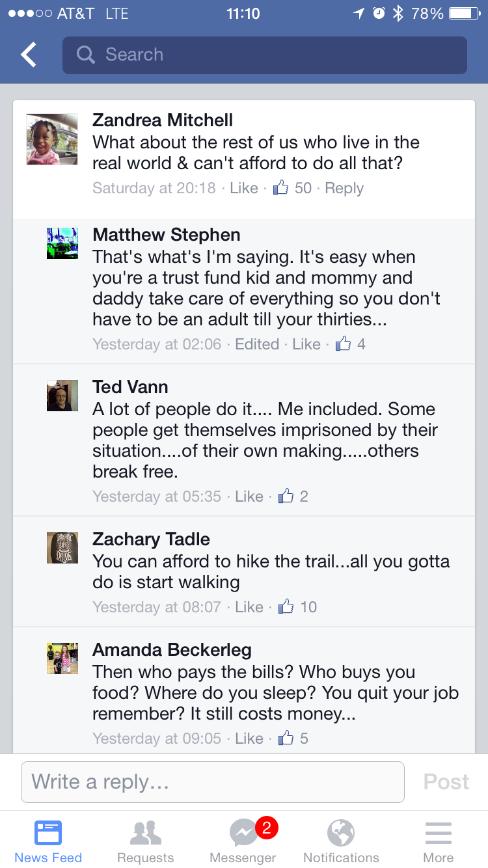Viewport: 488px width, 868px height.
Task: Go to News Feed tab
Action: pos(48,839)
